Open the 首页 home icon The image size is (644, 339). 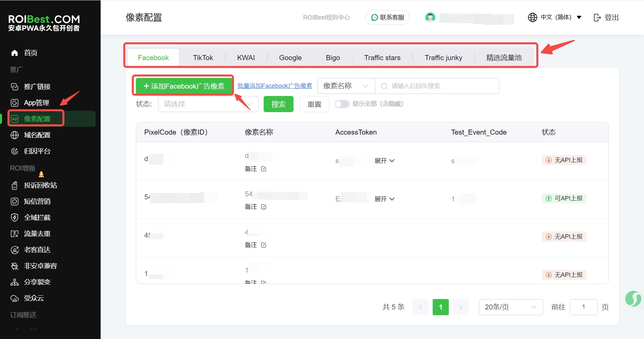(14, 53)
